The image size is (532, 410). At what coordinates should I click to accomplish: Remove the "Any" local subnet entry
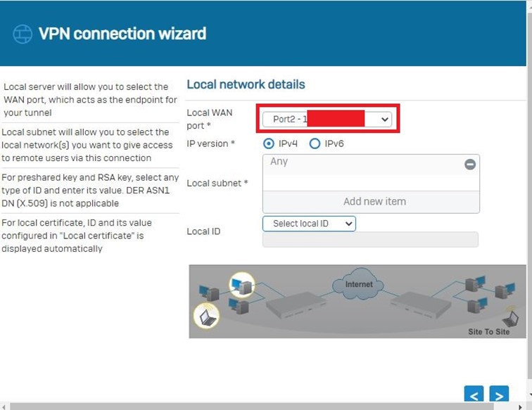470,164
